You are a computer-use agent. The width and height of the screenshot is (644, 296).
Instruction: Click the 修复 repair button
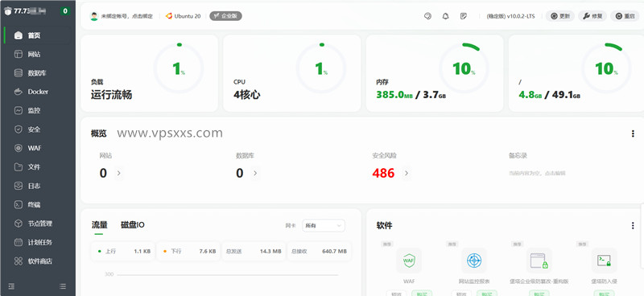pyautogui.click(x=592, y=16)
